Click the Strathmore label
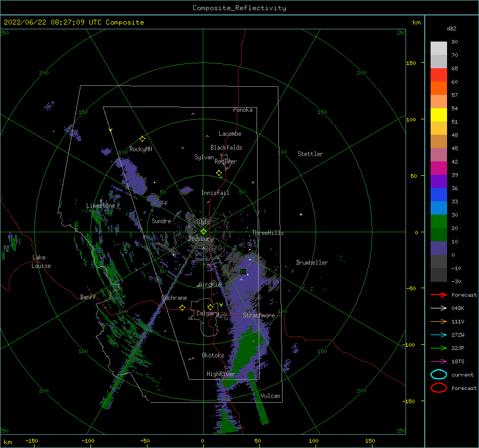This screenshot has width=479, height=448. pyautogui.click(x=259, y=315)
